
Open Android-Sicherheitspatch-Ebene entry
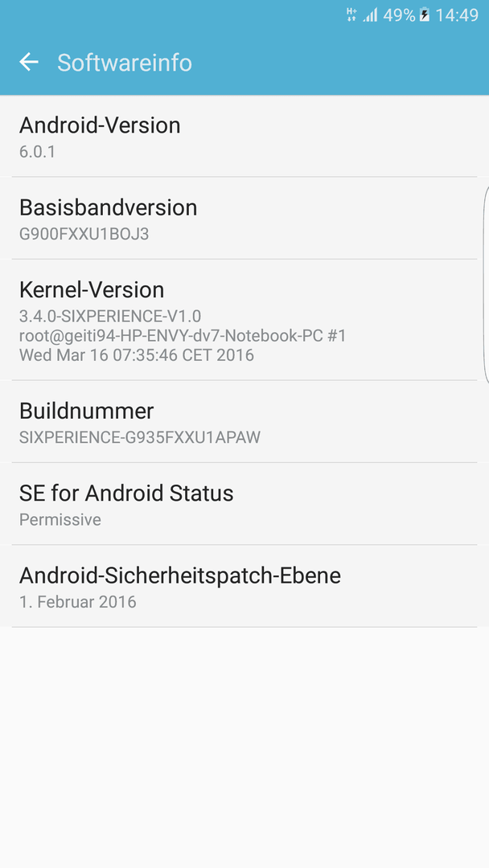click(x=244, y=586)
